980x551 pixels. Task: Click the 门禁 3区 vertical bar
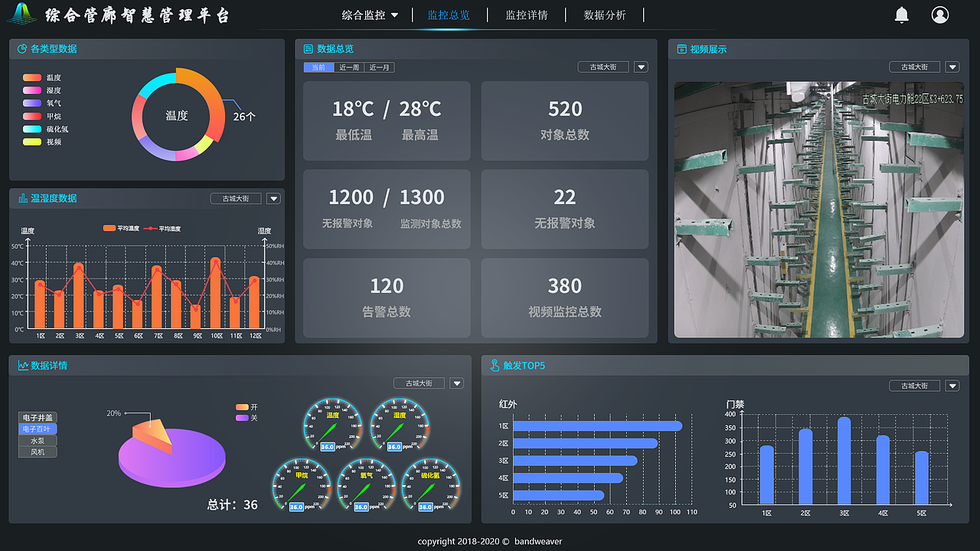[844, 461]
